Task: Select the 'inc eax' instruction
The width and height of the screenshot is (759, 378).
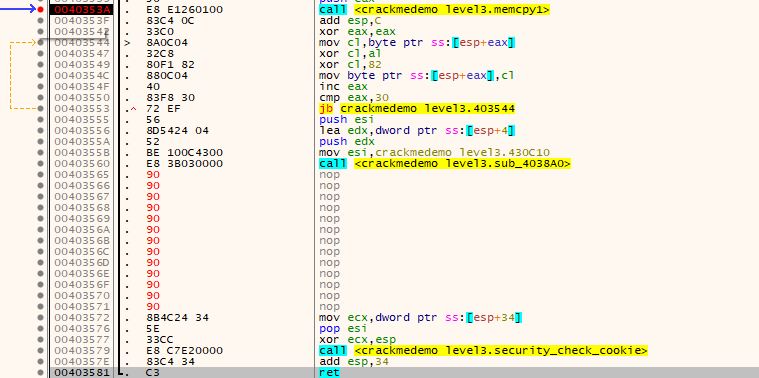Action: tap(342, 87)
